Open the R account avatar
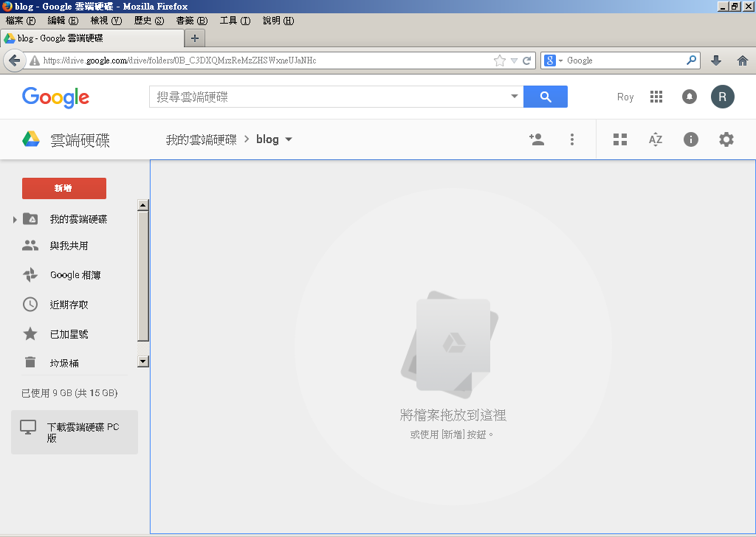This screenshot has height=537, width=756. tap(722, 97)
